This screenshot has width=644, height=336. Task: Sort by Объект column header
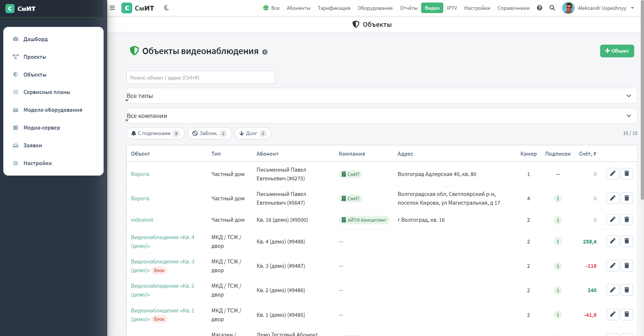(x=140, y=154)
